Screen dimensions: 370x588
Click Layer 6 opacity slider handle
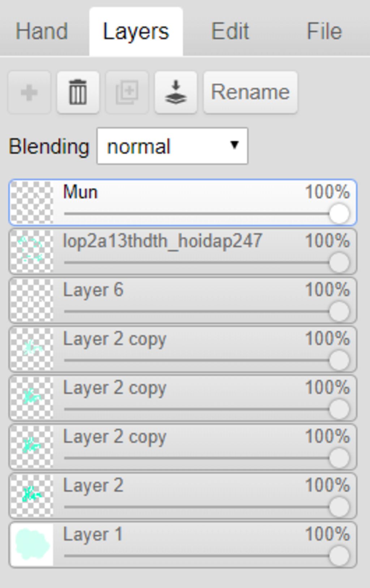click(339, 311)
